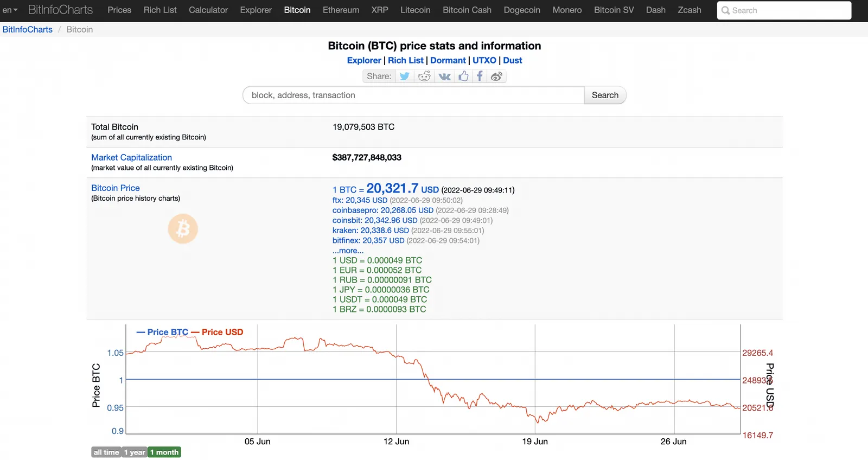Share page on Twitter icon
Screen dimensions: 868x460
click(x=405, y=76)
